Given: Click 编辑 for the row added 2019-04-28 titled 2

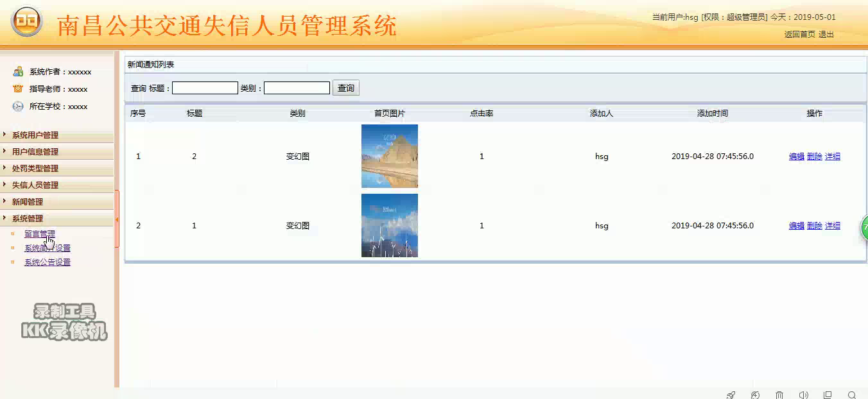Looking at the screenshot, I should [797, 157].
